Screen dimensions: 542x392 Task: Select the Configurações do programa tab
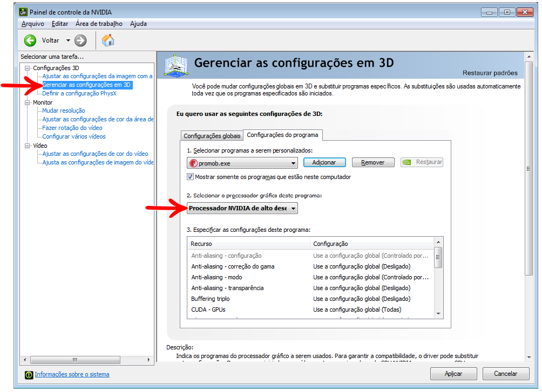coord(282,135)
